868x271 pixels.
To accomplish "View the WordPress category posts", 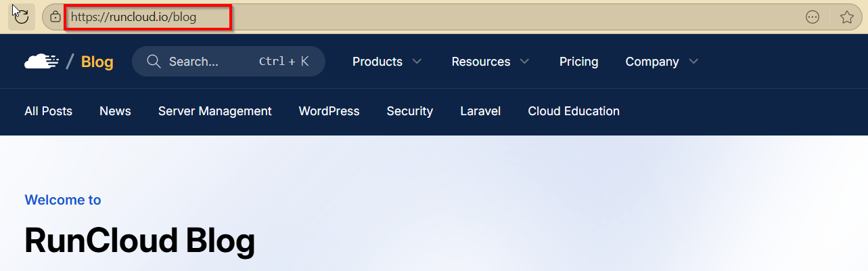I will click(329, 111).
